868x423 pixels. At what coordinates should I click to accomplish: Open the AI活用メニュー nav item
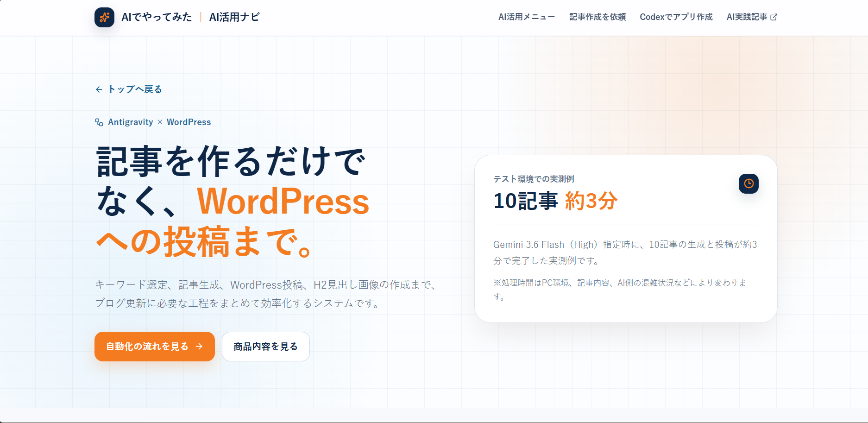[527, 17]
